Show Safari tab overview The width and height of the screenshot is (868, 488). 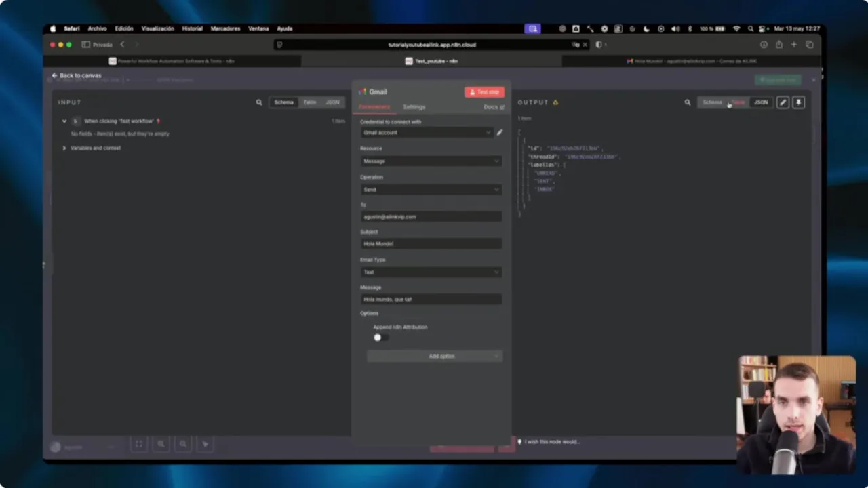point(810,45)
